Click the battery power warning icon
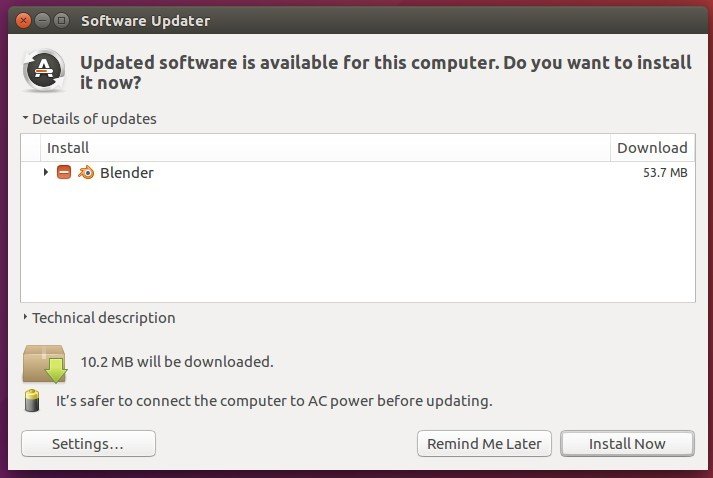Screen dimensions: 713x478 coord(33,401)
